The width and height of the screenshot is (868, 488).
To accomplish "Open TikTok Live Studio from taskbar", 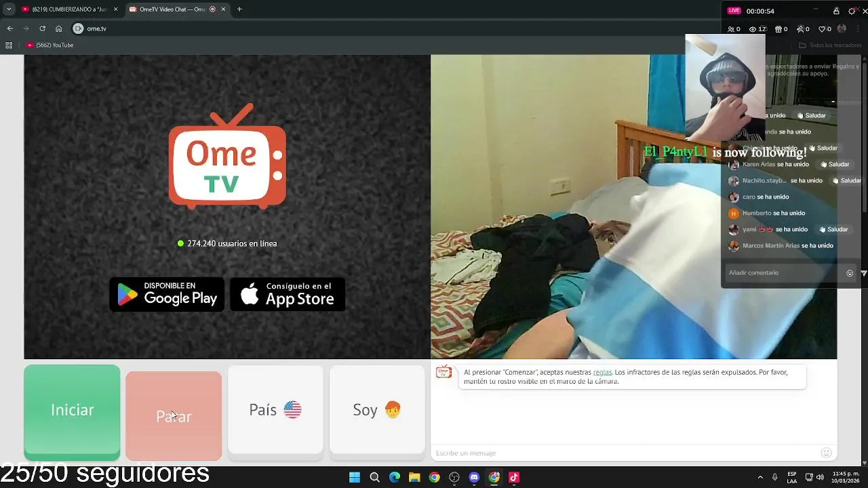I will point(514,477).
